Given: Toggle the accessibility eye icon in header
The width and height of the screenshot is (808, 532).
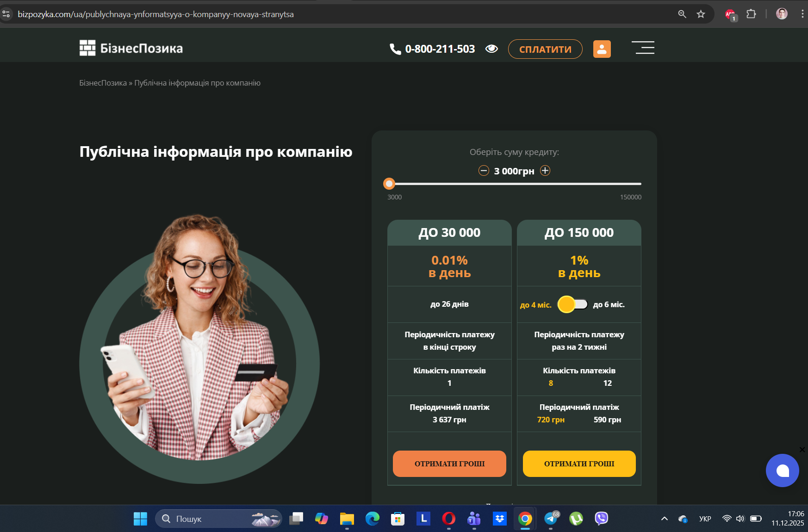Looking at the screenshot, I should point(491,49).
